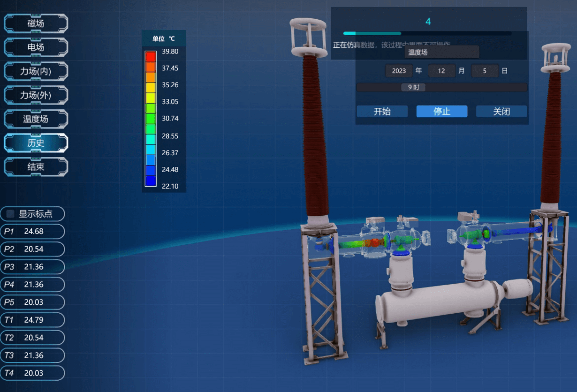Select the P5 reading 20.03

coord(32,302)
